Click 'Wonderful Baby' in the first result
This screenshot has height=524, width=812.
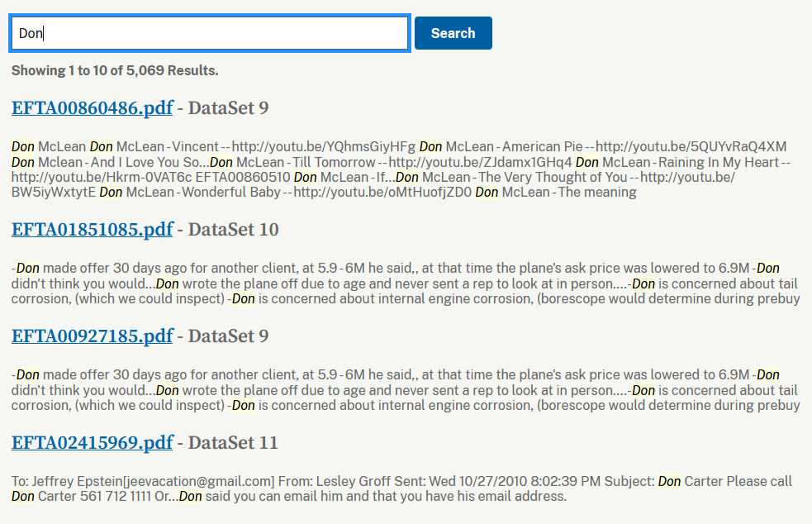[x=231, y=193]
